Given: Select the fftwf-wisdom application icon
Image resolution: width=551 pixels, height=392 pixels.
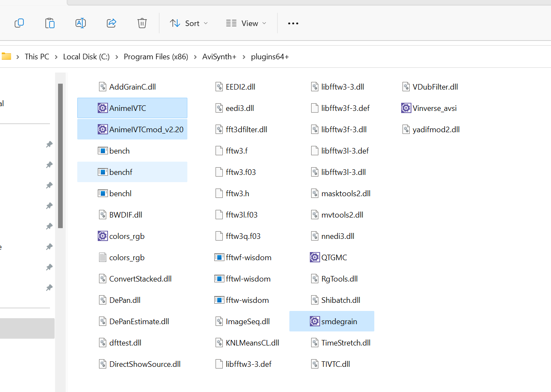Looking at the screenshot, I should [x=219, y=257].
